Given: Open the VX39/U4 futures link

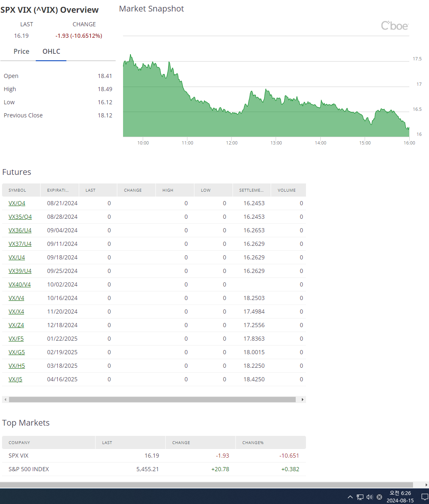Looking at the screenshot, I should point(20,271).
